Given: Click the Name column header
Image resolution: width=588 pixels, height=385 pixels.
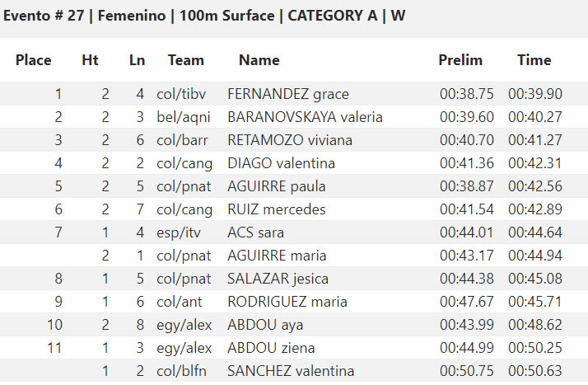Looking at the screenshot, I should click(x=259, y=60).
